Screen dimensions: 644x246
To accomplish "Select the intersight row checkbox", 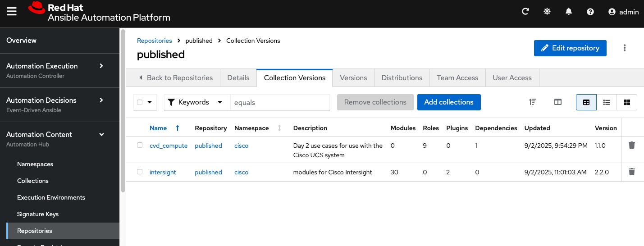I will [x=140, y=172].
